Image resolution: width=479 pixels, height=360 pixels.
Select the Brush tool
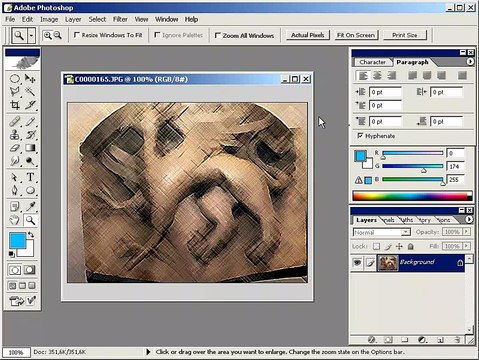[x=30, y=121]
